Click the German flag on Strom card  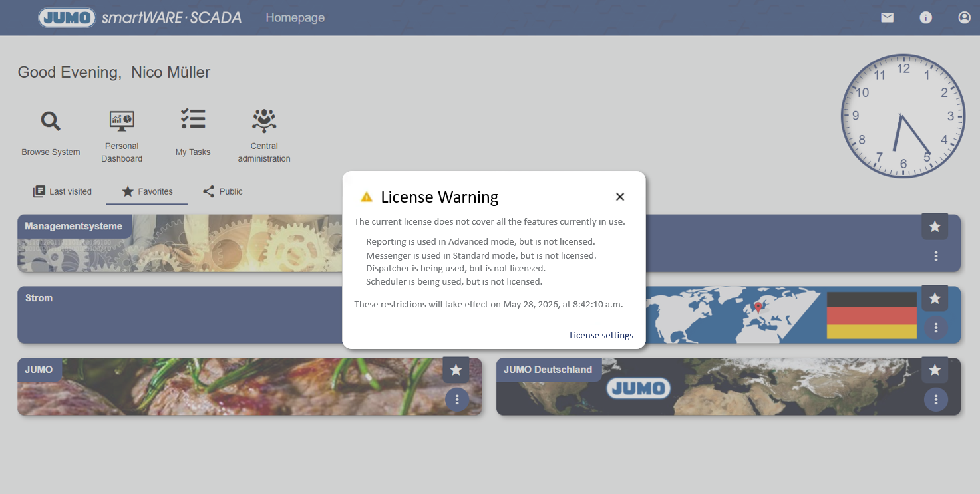point(872,315)
